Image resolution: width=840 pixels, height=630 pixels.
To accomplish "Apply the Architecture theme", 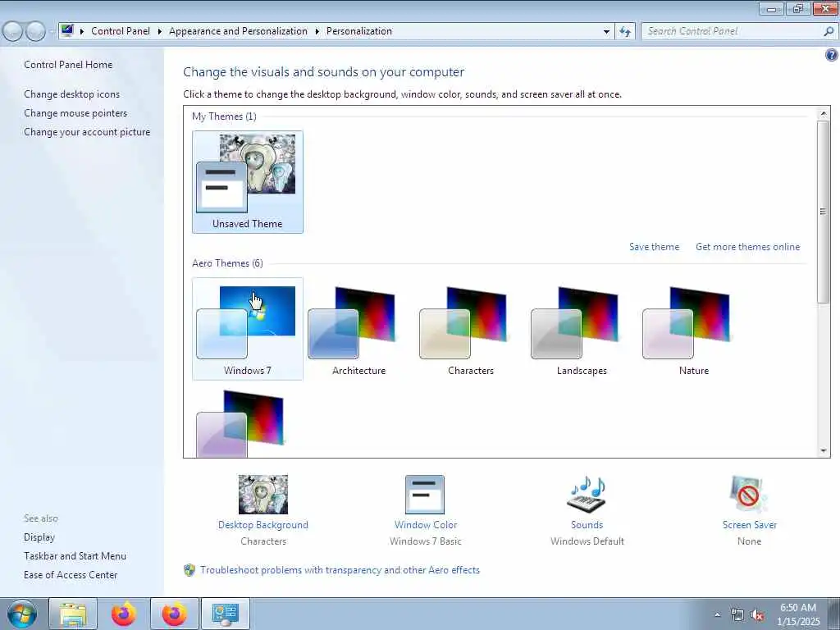I will point(359,328).
